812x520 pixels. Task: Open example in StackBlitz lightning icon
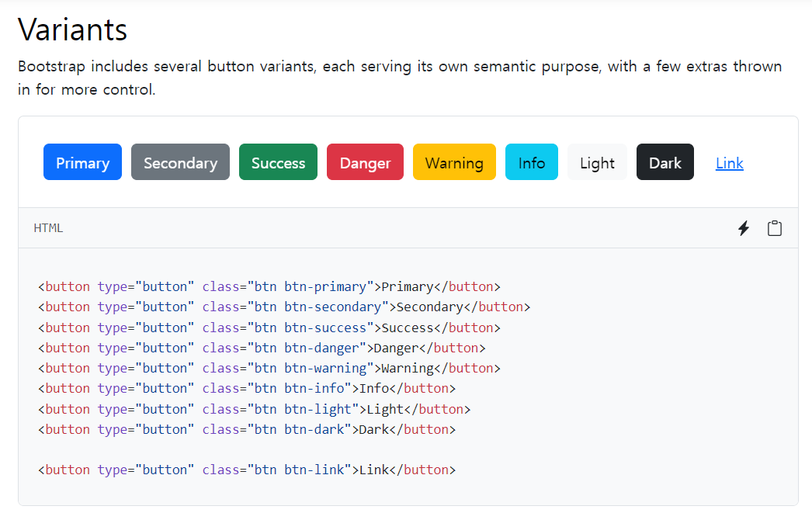point(744,228)
